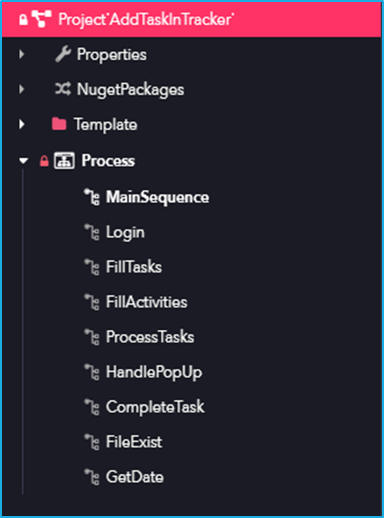Select the FileExist sequence

point(134,442)
